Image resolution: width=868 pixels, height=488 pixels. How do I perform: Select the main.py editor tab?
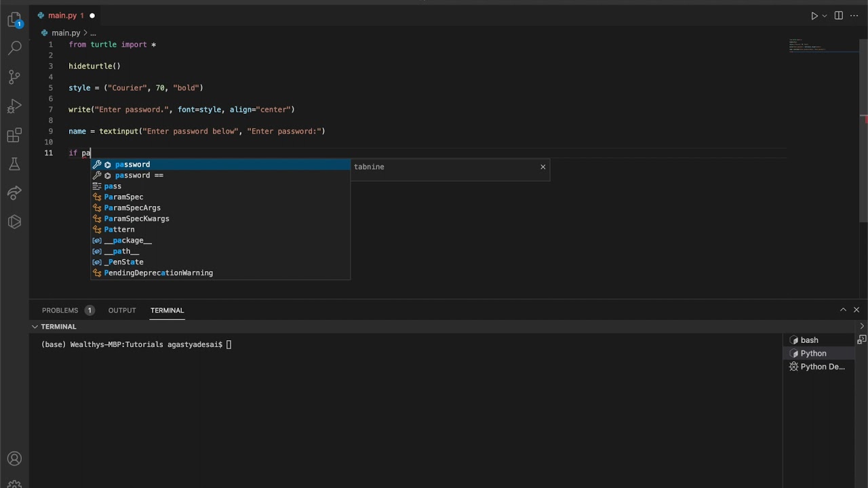[66, 16]
